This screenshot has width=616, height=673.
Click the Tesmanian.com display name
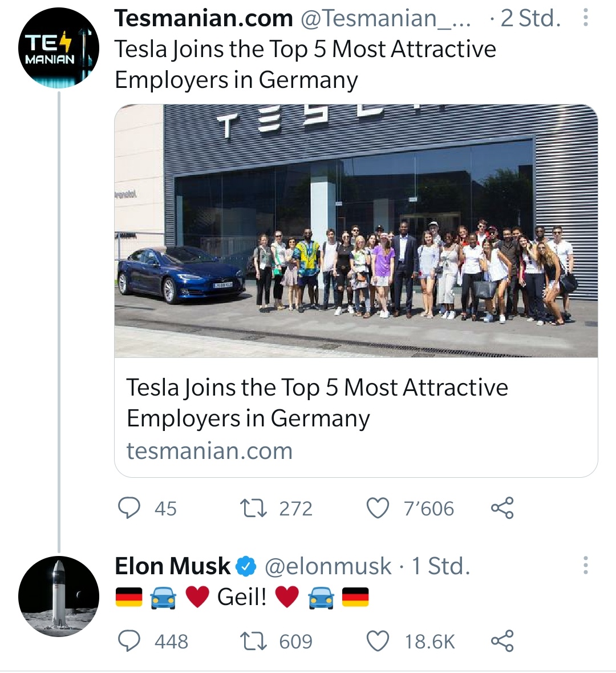[x=204, y=19]
